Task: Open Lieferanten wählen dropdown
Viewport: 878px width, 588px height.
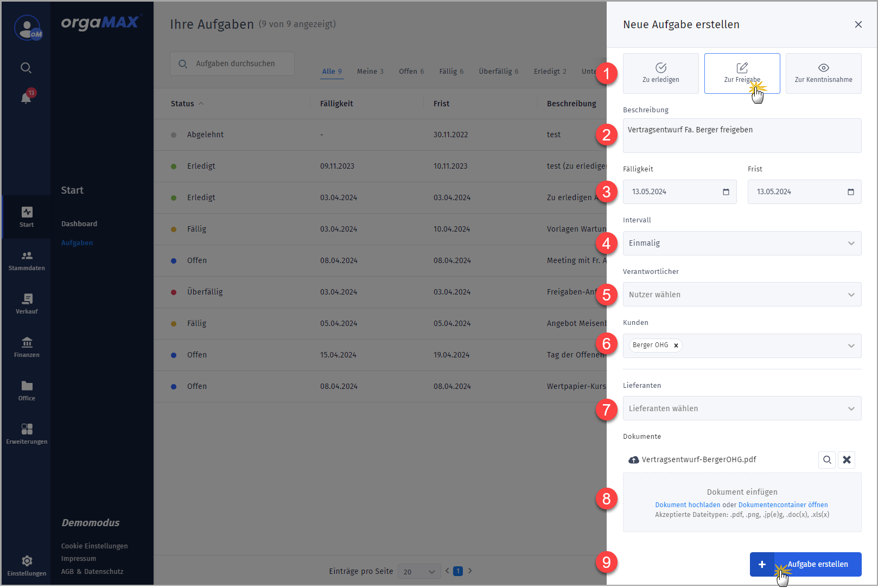Action: (742, 408)
